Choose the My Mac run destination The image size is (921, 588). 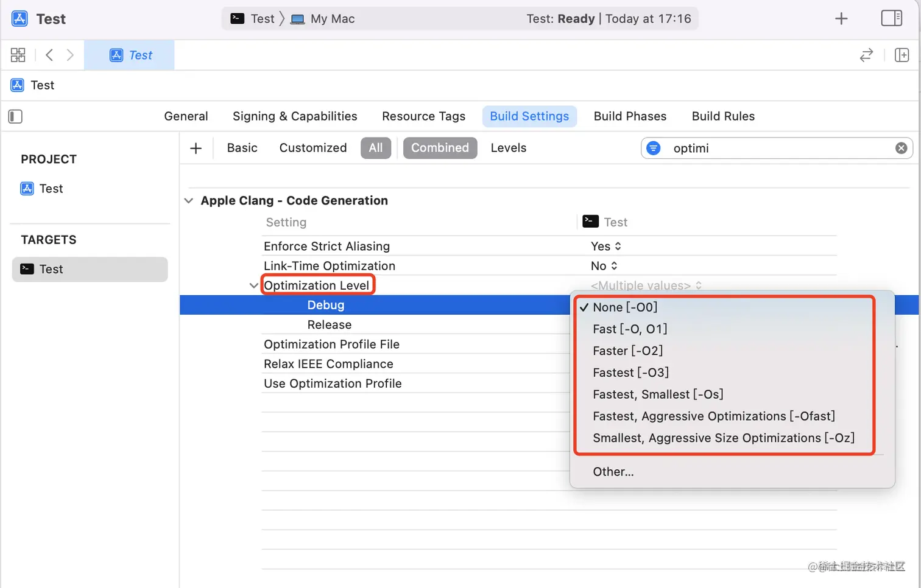click(x=323, y=19)
